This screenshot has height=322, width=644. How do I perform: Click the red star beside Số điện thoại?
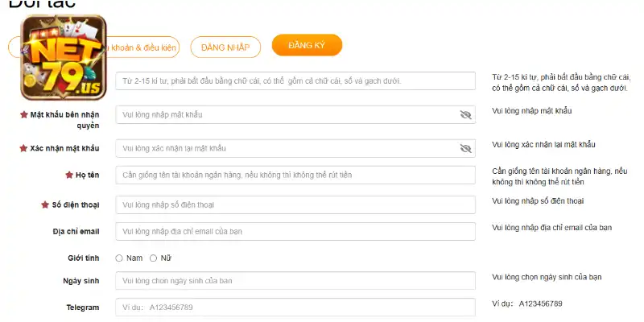click(45, 204)
